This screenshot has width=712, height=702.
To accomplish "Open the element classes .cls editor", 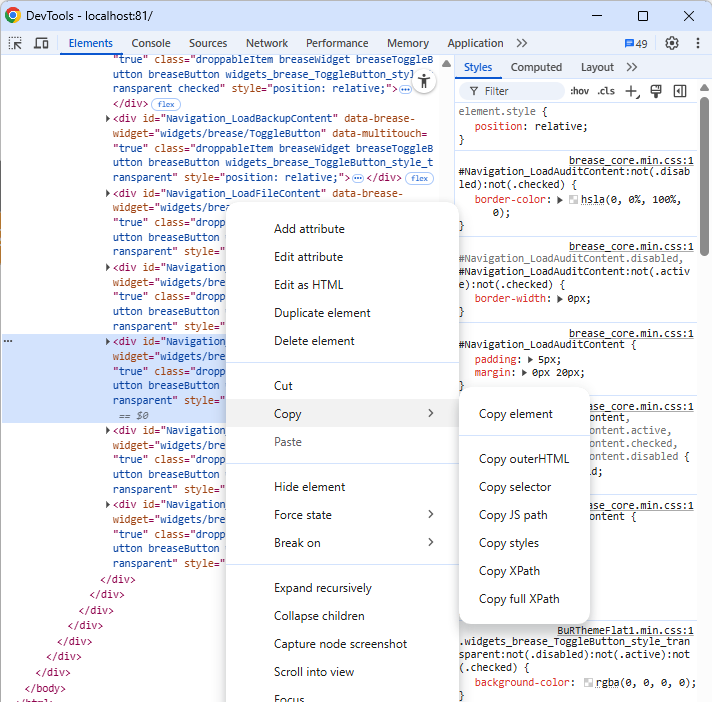I will pyautogui.click(x=606, y=91).
